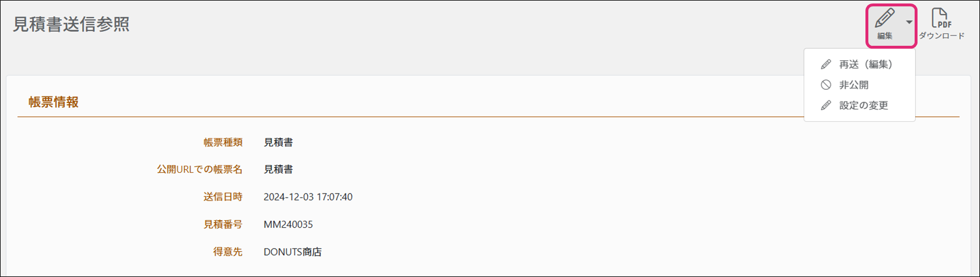Open 設定の変更 from the edit menu

click(863, 105)
